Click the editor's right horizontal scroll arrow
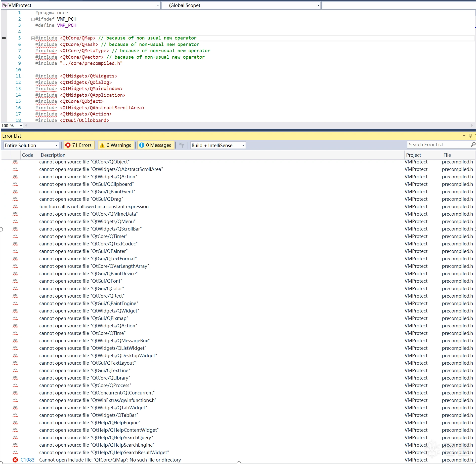 pyautogui.click(x=472, y=125)
